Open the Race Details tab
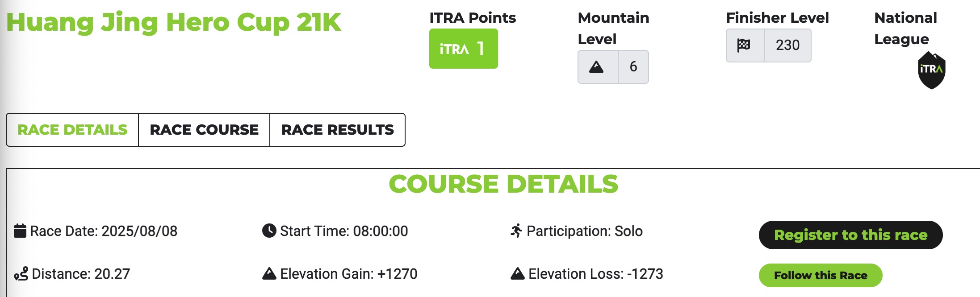 [x=72, y=130]
